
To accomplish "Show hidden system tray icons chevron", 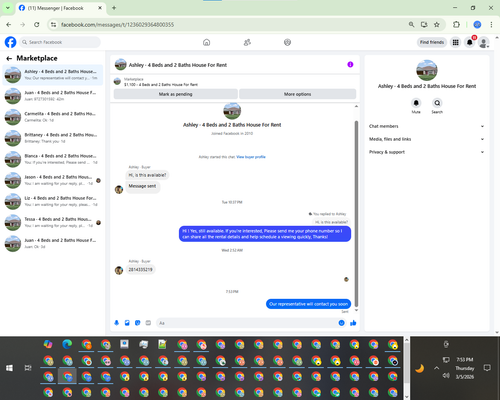I will [436, 368].
